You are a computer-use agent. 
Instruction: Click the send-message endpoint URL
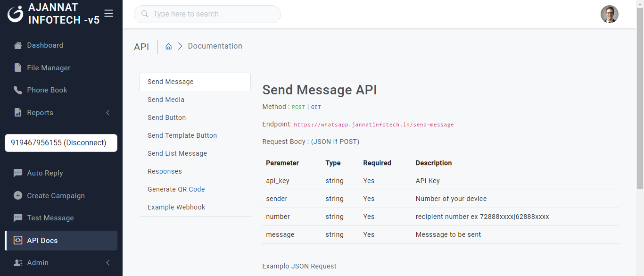click(x=373, y=125)
